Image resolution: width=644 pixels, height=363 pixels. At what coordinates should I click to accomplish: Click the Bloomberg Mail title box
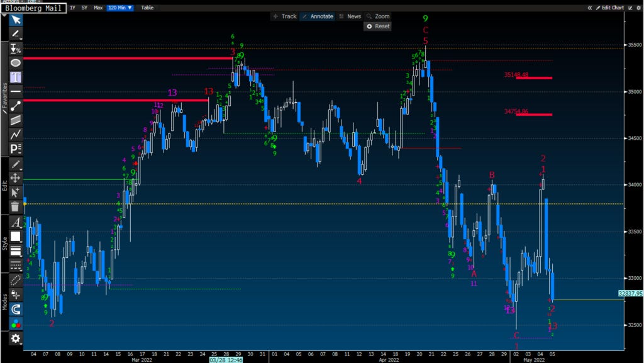click(x=33, y=8)
